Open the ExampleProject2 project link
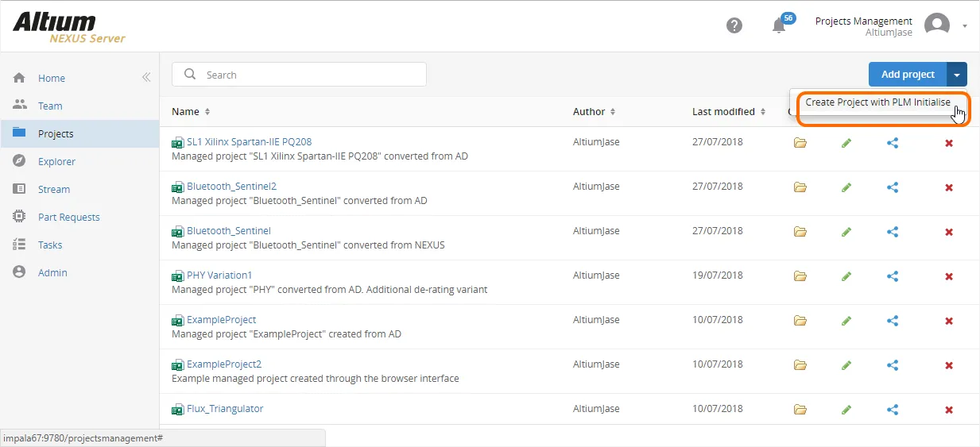 click(224, 364)
